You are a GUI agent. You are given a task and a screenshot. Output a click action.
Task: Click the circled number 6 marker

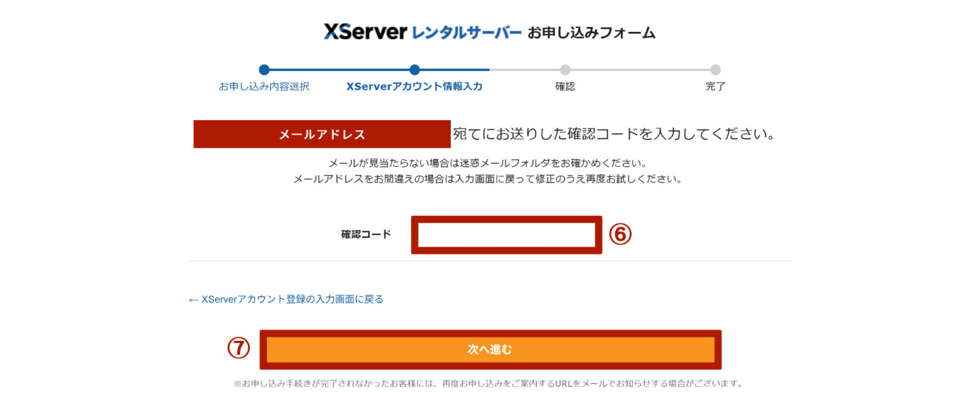pyautogui.click(x=620, y=234)
